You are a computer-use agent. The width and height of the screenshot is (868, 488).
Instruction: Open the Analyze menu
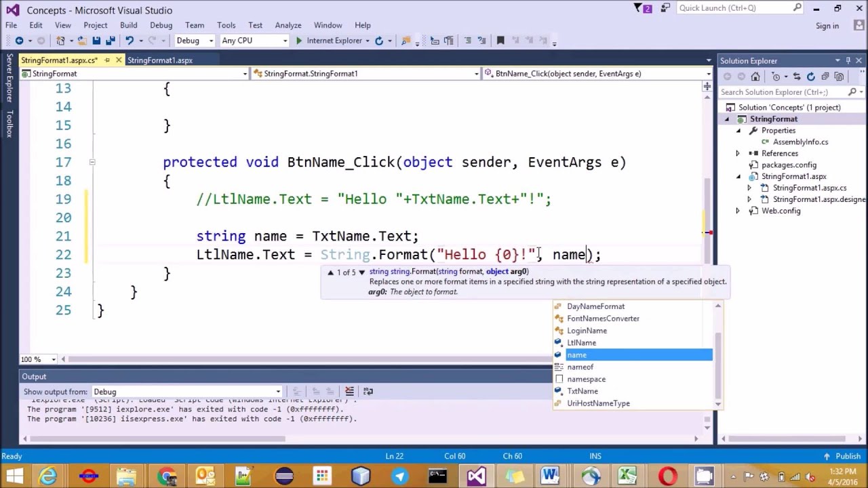288,25
